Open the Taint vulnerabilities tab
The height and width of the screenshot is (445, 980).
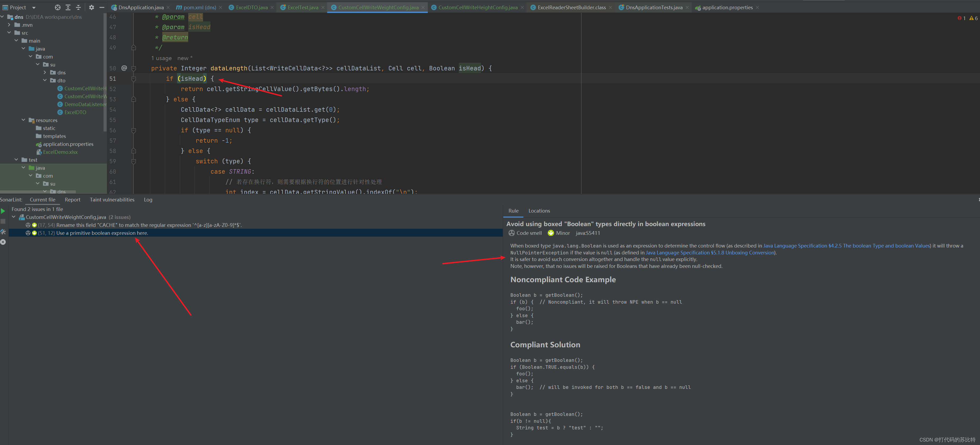[112, 200]
